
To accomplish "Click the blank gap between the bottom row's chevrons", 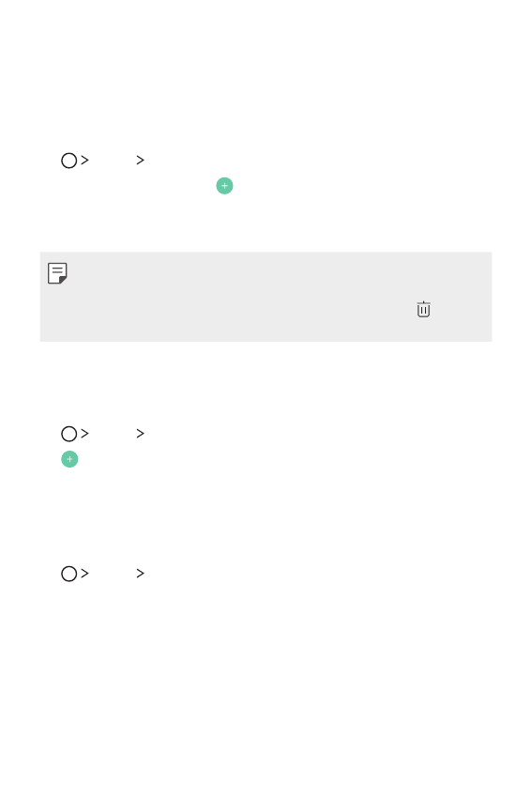I will (x=113, y=574).
